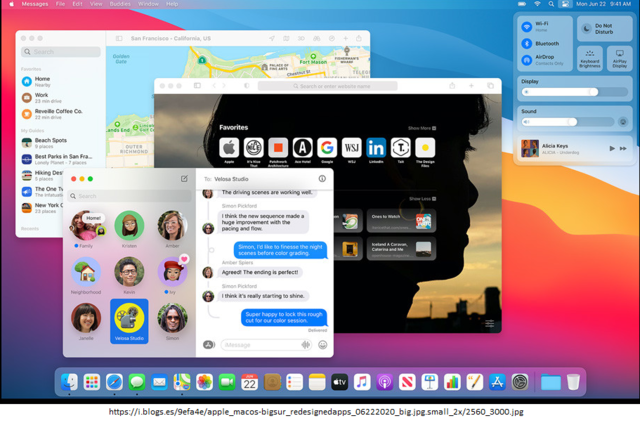The width and height of the screenshot is (640, 423).
Task: Open News app in the Dock
Action: pyautogui.click(x=407, y=383)
